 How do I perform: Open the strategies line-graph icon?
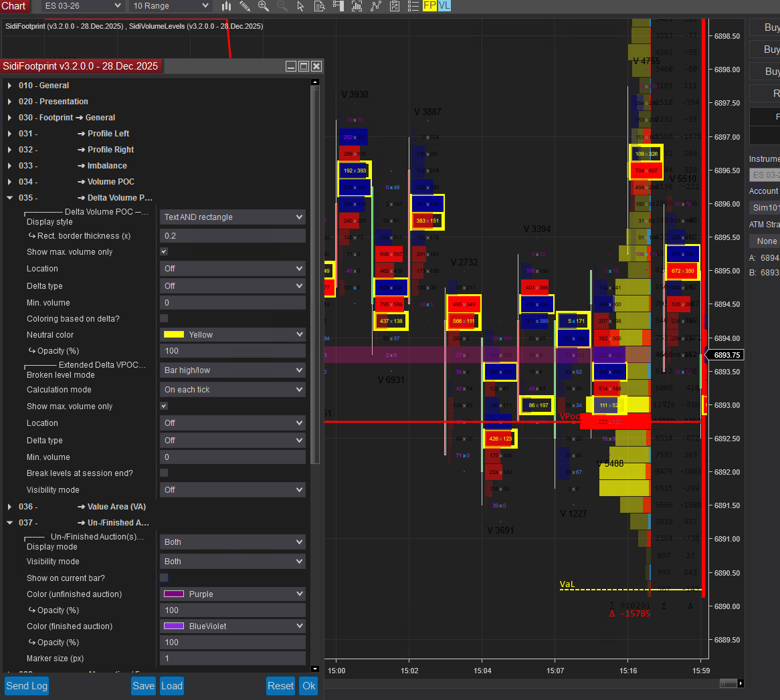[376, 6]
